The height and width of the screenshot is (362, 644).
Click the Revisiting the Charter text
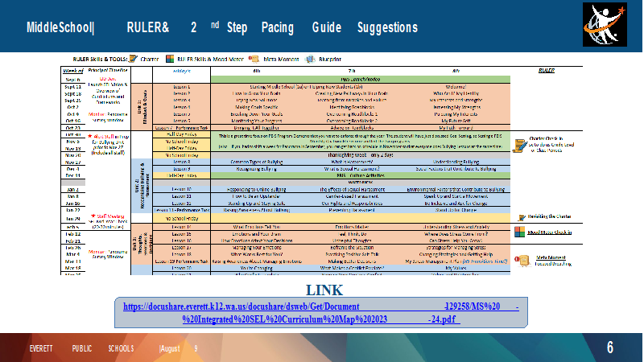549,216
